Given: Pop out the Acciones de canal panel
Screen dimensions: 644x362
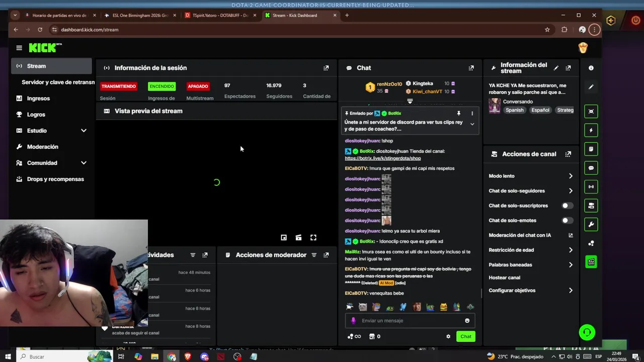Looking at the screenshot, I should click(x=568, y=154).
